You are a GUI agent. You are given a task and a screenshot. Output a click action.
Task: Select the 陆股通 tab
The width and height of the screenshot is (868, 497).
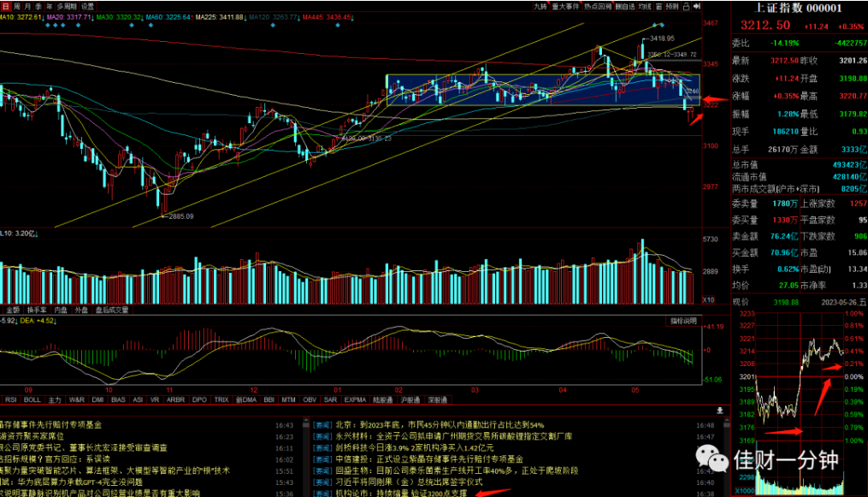point(382,399)
